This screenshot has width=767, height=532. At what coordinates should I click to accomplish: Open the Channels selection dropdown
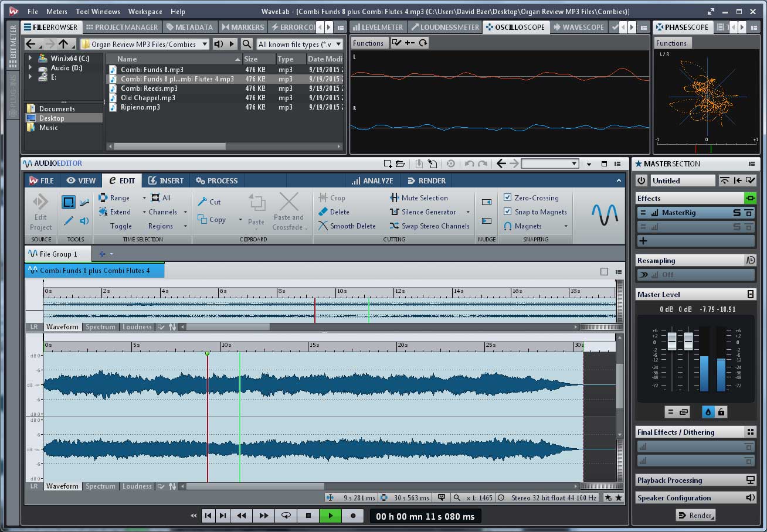click(x=185, y=212)
